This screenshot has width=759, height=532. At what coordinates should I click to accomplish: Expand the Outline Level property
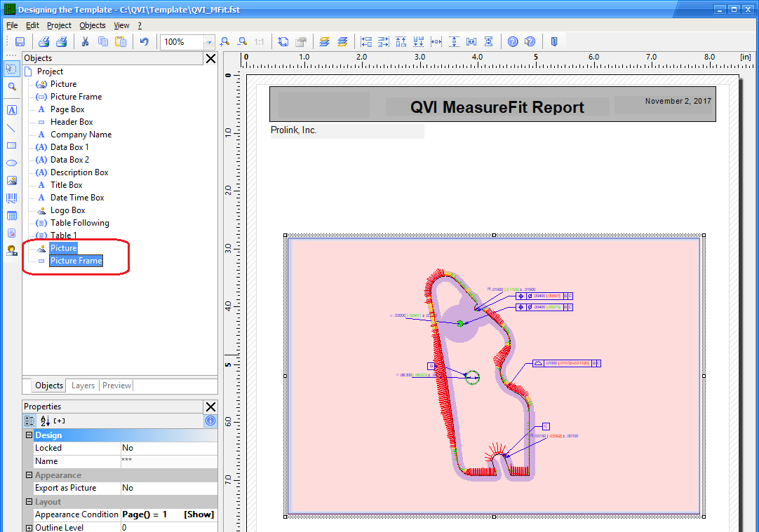pos(29,528)
